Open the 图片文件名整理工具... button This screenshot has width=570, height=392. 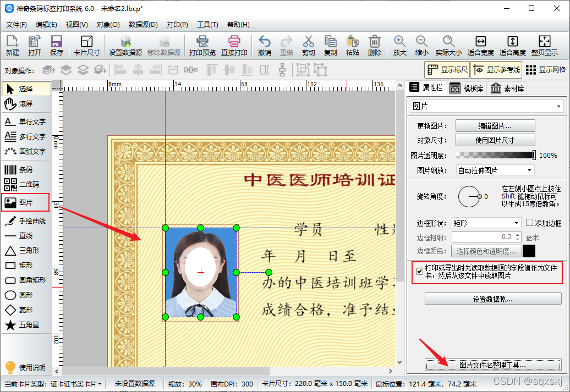[493, 365]
